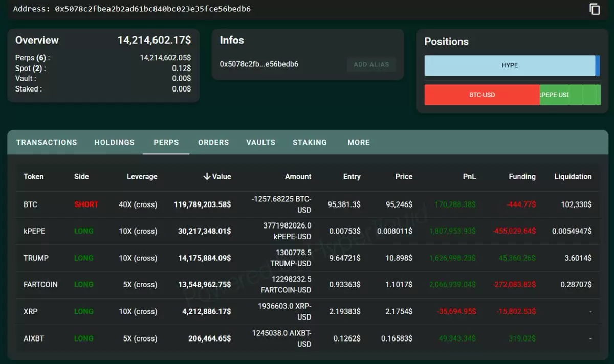
Task: Click the AIXBT entry price 0.1262$
Action: [347, 338]
